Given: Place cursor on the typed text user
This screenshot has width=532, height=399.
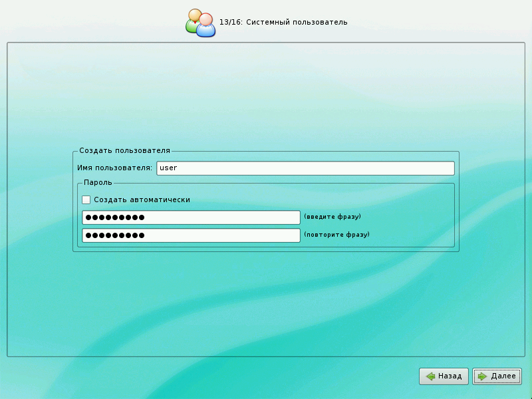Looking at the screenshot, I should point(169,168).
